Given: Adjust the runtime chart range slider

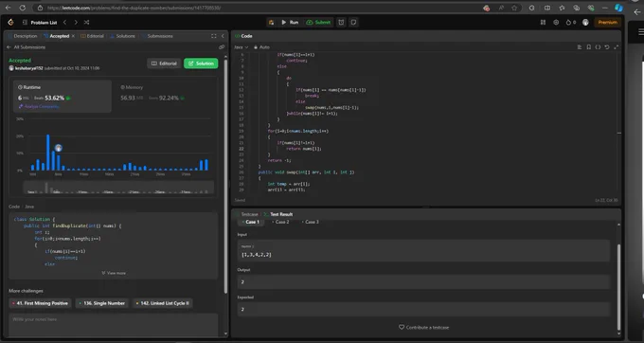Looking at the screenshot, I should point(118,188).
